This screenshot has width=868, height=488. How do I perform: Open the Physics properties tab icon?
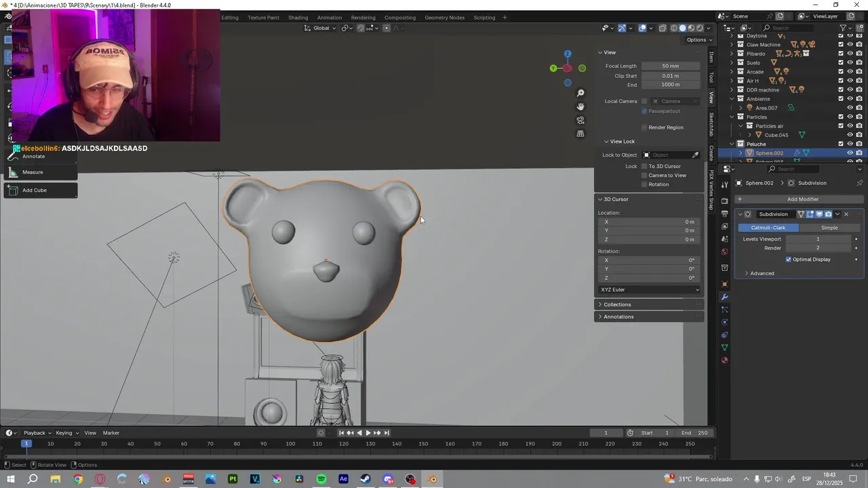pos(724,322)
